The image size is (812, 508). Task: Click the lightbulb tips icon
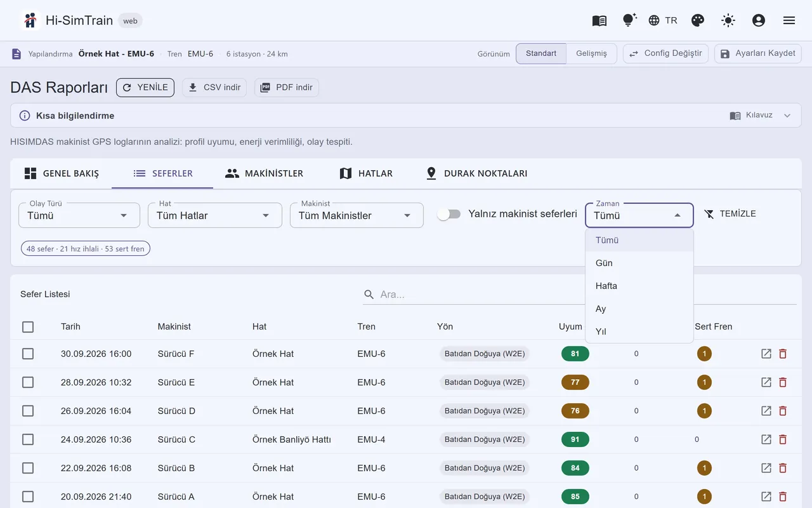click(629, 20)
